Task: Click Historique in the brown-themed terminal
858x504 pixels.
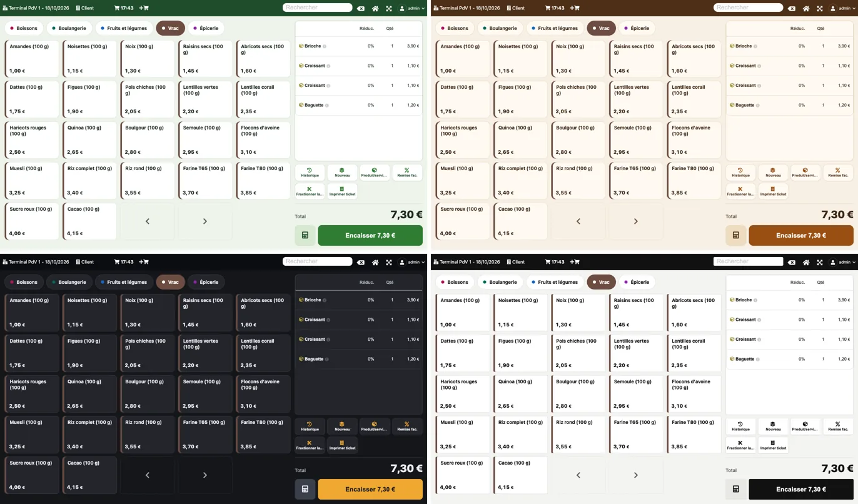Action: tap(741, 173)
